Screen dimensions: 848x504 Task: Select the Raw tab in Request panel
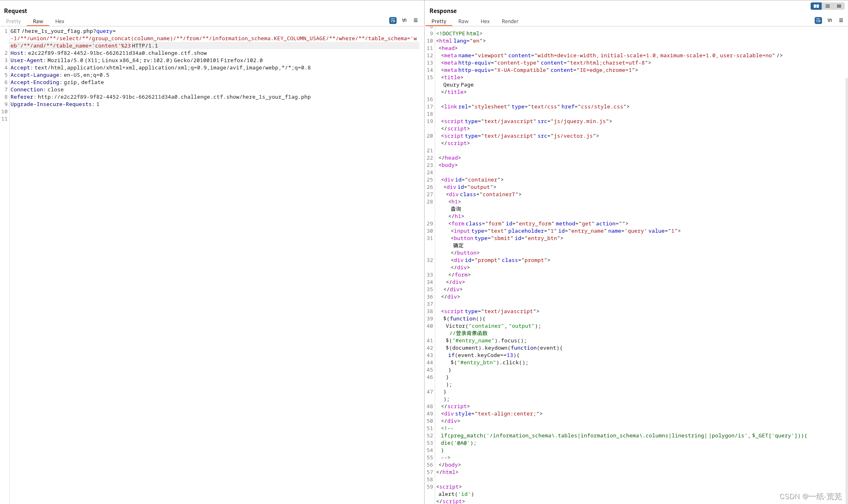38,22
